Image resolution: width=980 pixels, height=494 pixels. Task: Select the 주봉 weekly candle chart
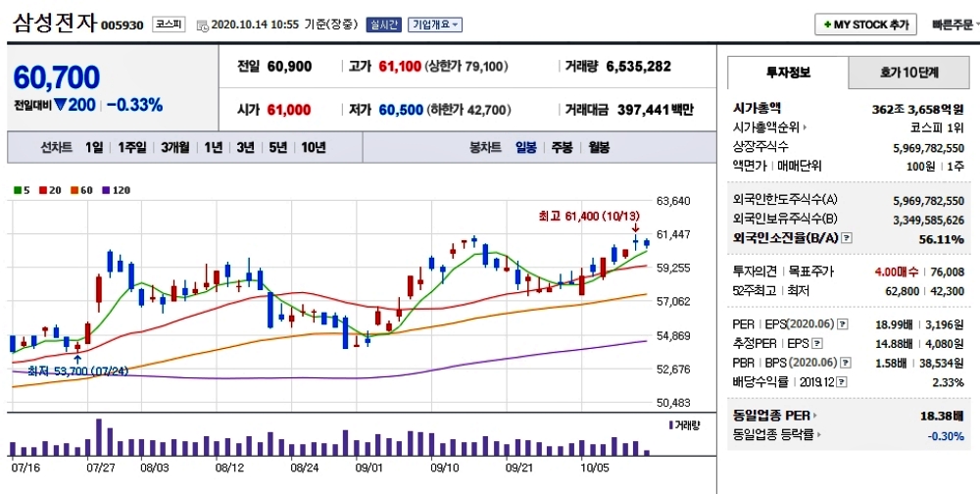pyautogui.click(x=562, y=148)
